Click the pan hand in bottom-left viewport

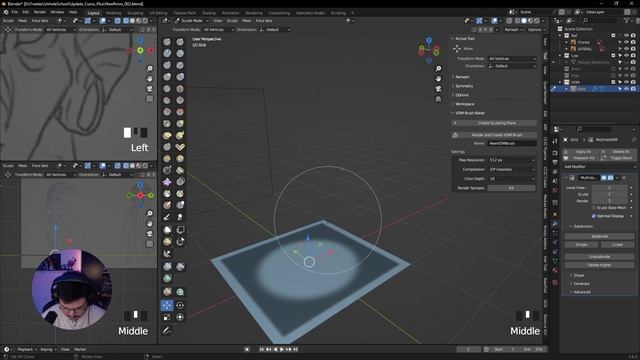coord(150,224)
